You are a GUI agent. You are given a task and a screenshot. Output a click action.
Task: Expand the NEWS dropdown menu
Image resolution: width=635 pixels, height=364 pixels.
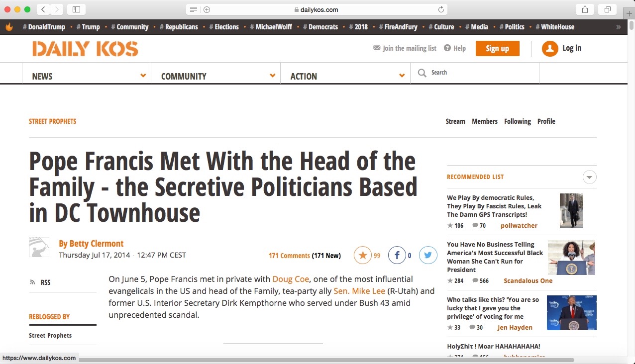point(143,76)
